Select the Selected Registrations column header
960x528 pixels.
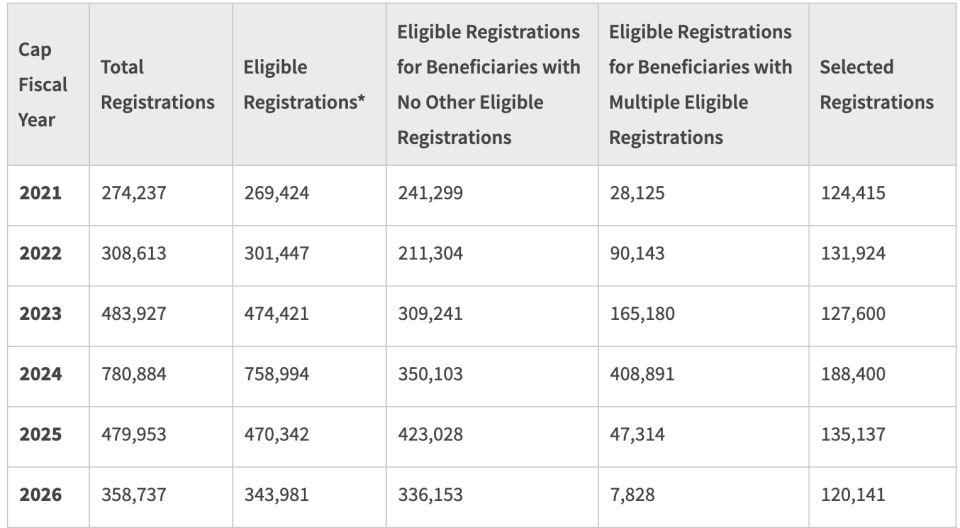(882, 85)
